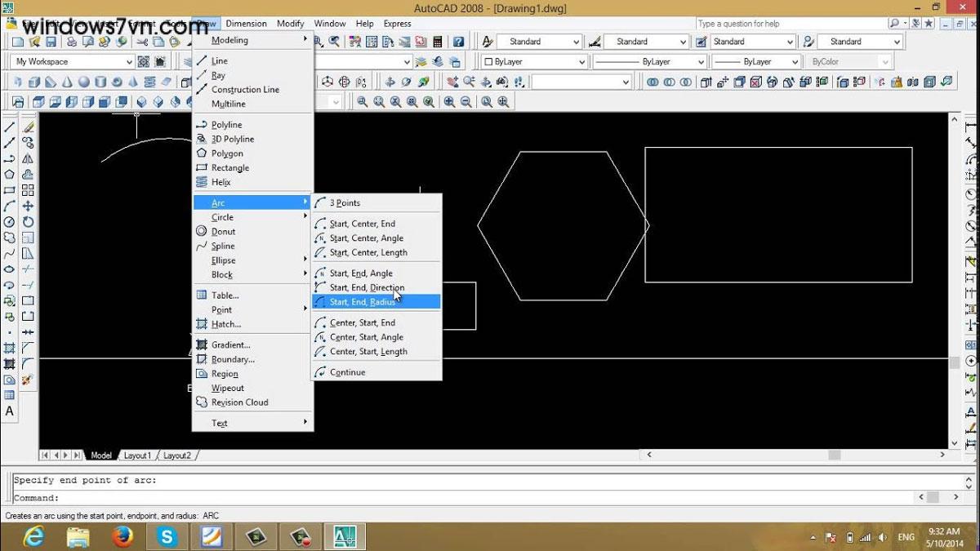This screenshot has width=980, height=551.
Task: Select the Rotate tool in Modify toolbar
Action: [x=29, y=221]
